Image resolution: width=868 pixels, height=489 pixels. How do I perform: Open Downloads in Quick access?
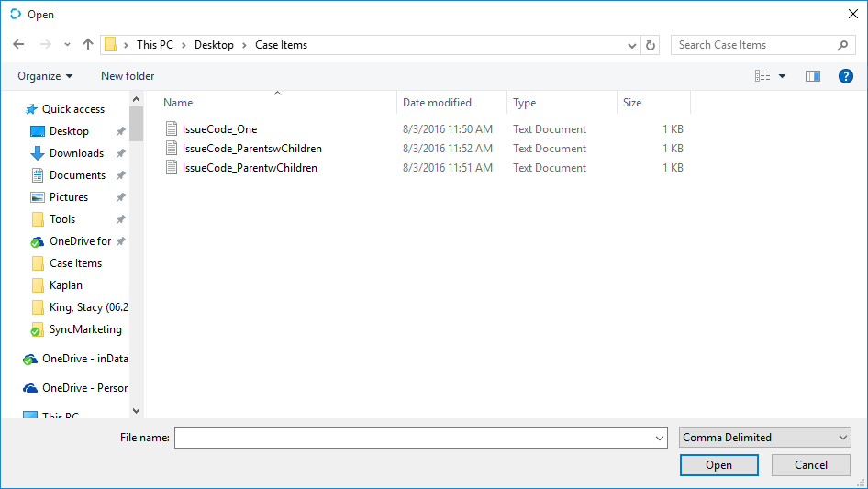pyautogui.click(x=76, y=153)
